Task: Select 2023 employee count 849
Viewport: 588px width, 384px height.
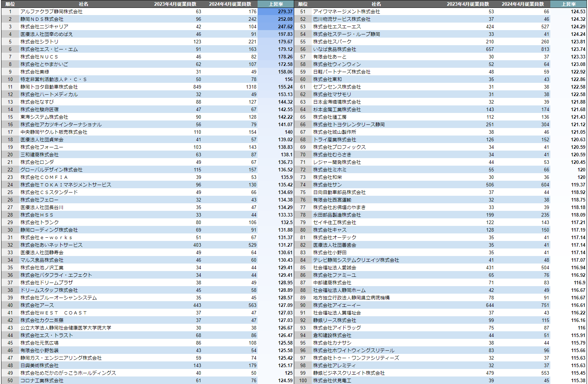Action: coord(197,87)
